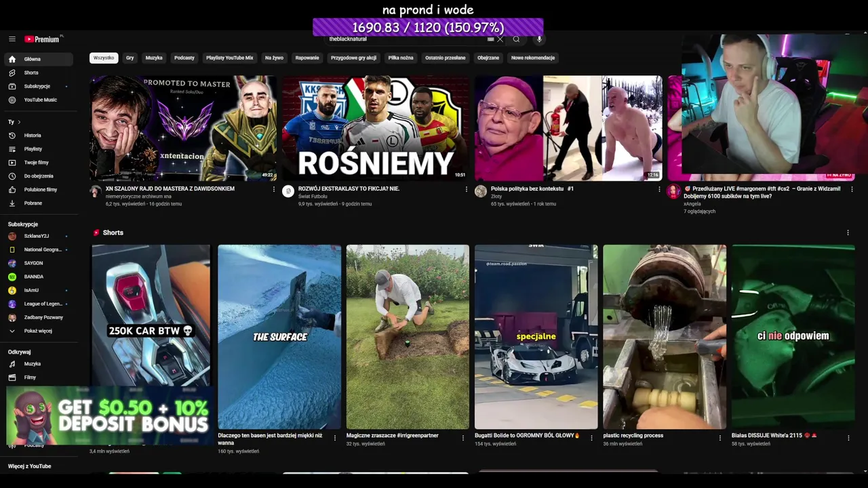Open National Geogra... subscription channel
The width and height of the screenshot is (868, 488).
tap(38, 249)
